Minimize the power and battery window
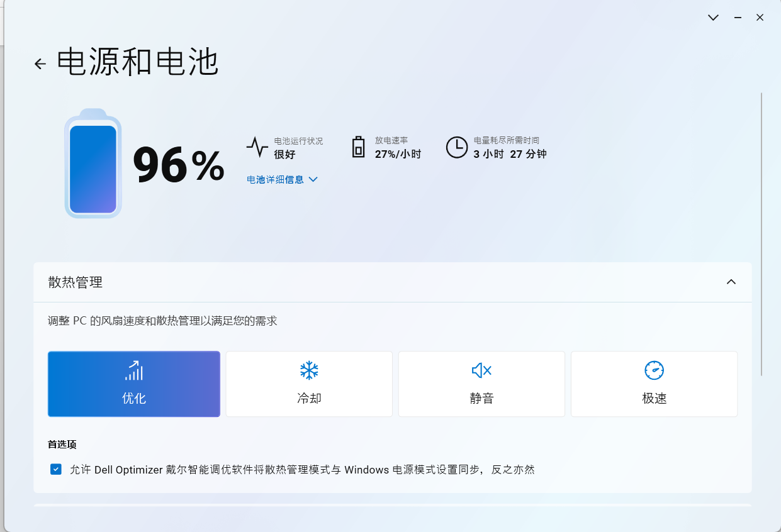Image resolution: width=781 pixels, height=532 pixels. point(738,18)
